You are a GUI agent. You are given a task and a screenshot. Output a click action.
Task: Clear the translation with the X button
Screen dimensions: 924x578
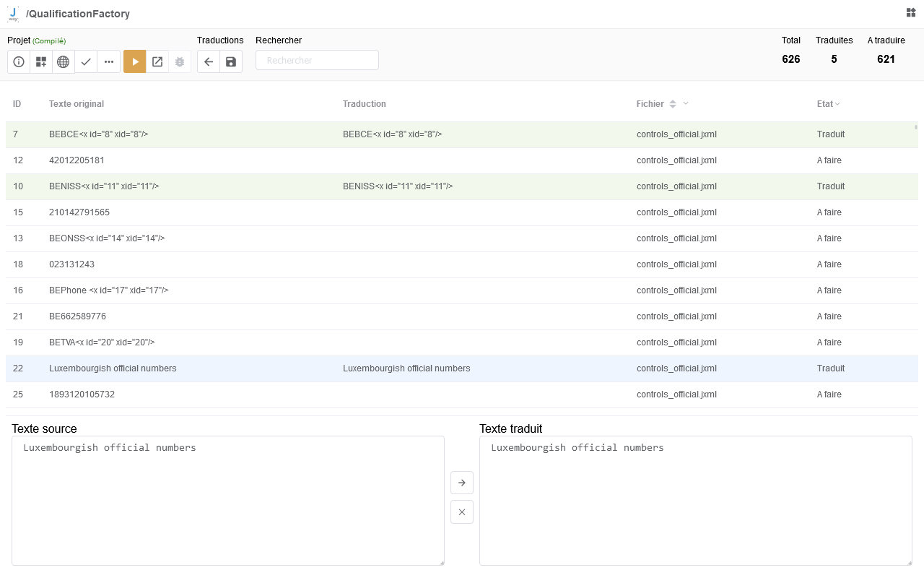pyautogui.click(x=462, y=512)
